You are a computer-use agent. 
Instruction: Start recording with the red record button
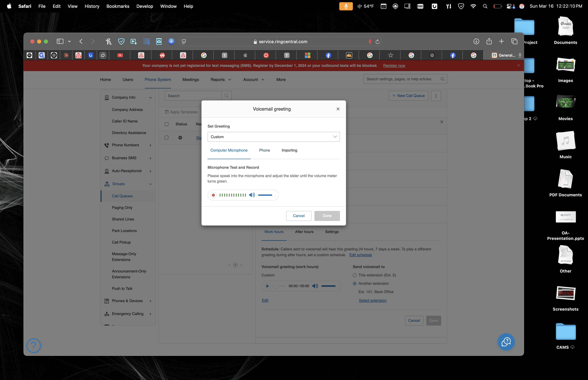[x=213, y=195]
